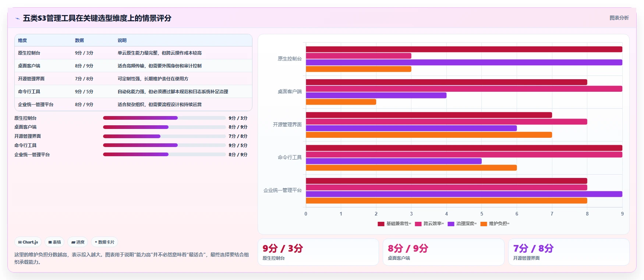Select 企业统一管理平台 cell in the table

[36, 105]
